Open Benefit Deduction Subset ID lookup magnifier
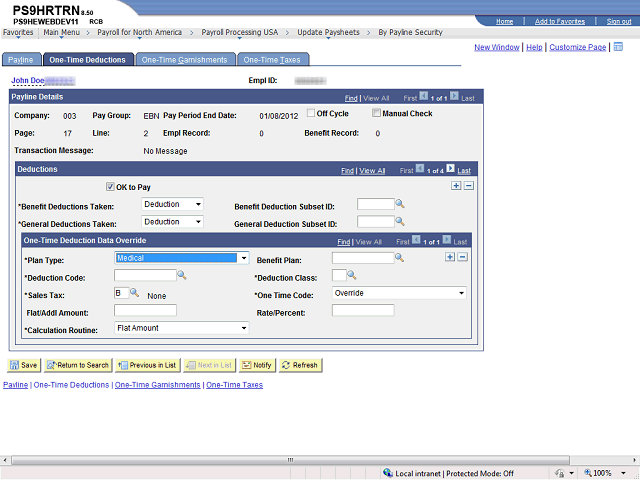 click(x=400, y=204)
